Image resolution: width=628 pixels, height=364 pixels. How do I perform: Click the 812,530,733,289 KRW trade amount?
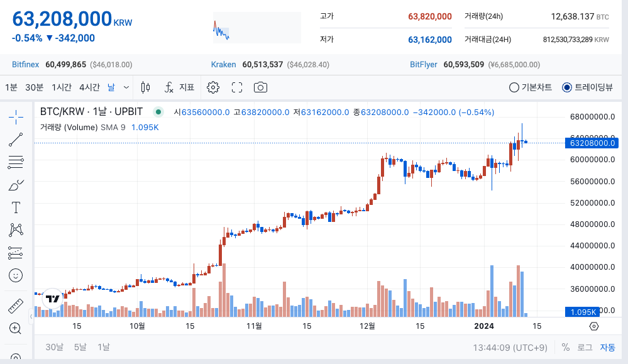(576, 40)
